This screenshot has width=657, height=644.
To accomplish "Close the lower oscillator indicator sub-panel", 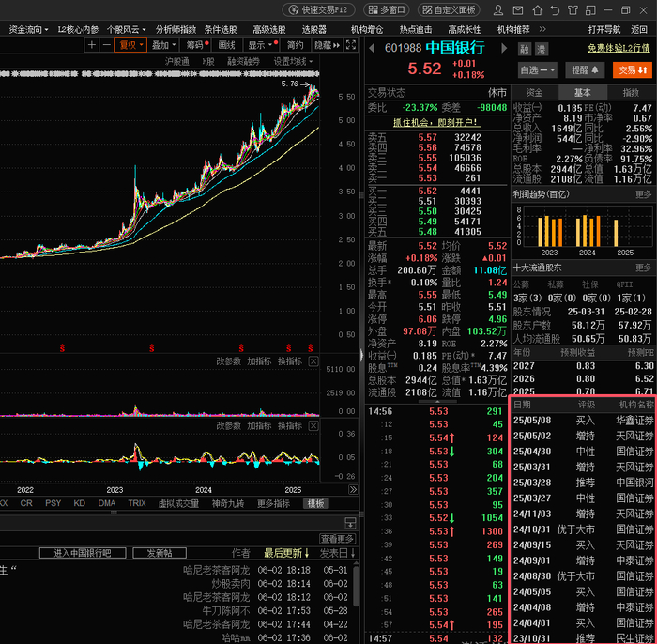I will point(313,425).
